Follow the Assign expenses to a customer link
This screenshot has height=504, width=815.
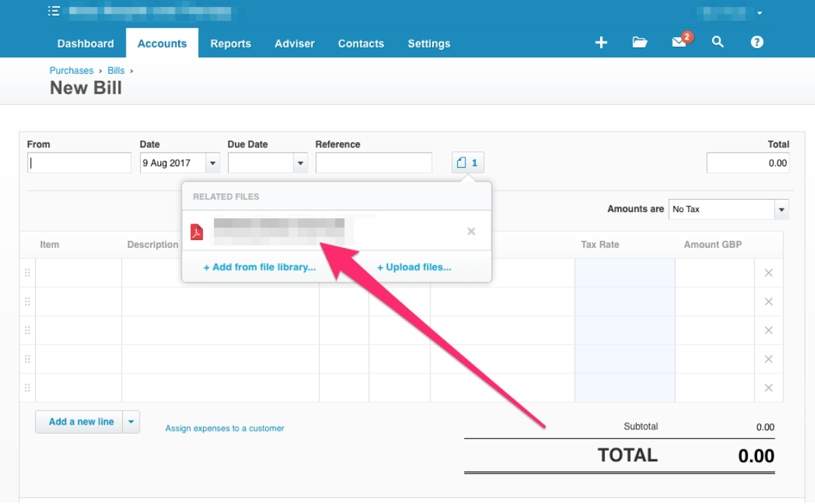tap(224, 428)
